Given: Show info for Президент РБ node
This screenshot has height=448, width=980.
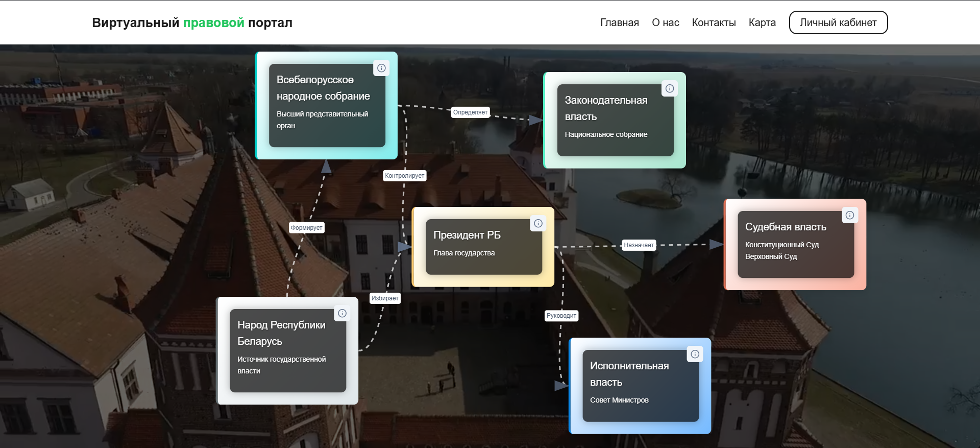Looking at the screenshot, I should [538, 223].
